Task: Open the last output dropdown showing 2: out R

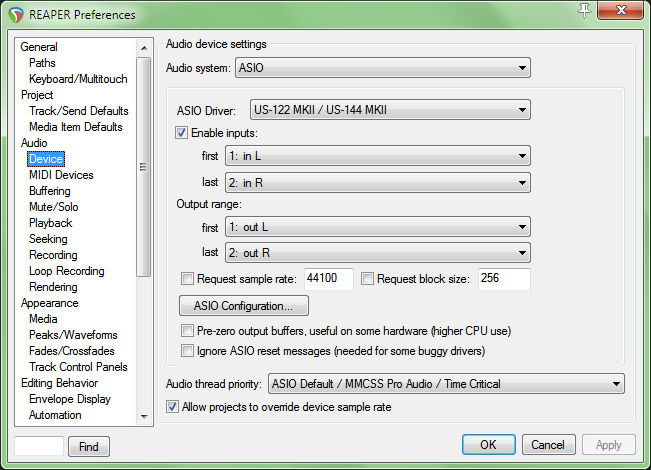Action: click(x=378, y=253)
